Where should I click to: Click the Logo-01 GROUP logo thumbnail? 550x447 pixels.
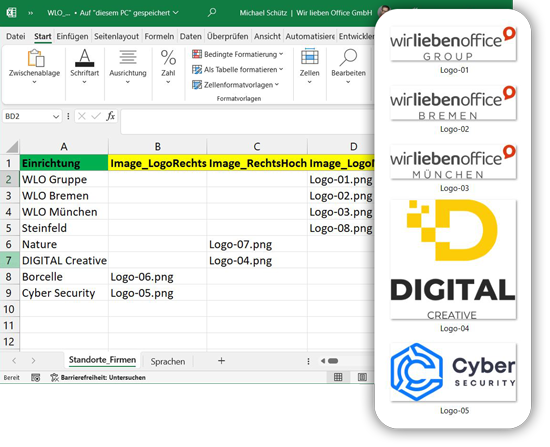coord(453,44)
